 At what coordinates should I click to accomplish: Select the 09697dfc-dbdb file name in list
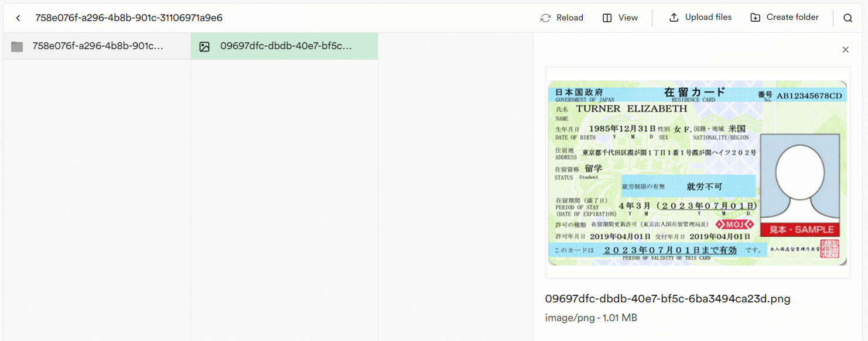pyautogui.click(x=286, y=46)
